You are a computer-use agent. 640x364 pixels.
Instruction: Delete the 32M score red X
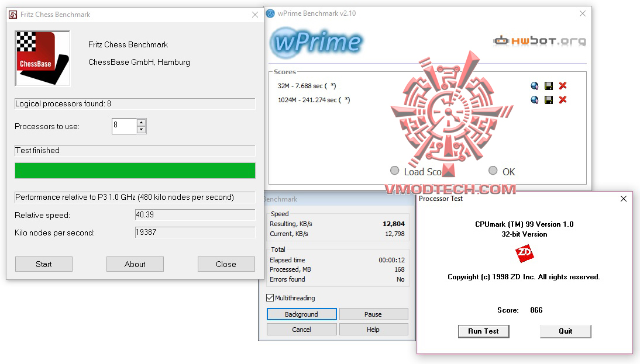point(563,86)
